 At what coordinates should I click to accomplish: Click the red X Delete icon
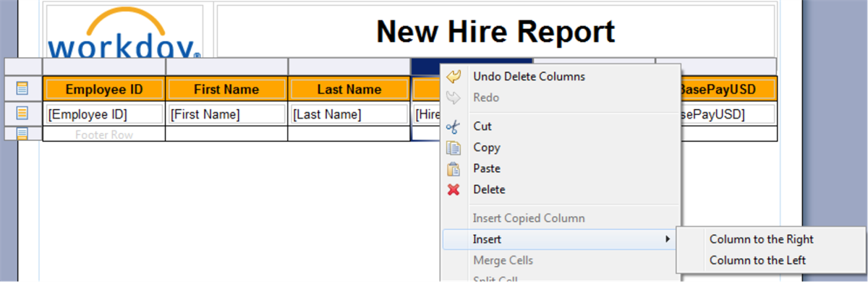coord(454,189)
